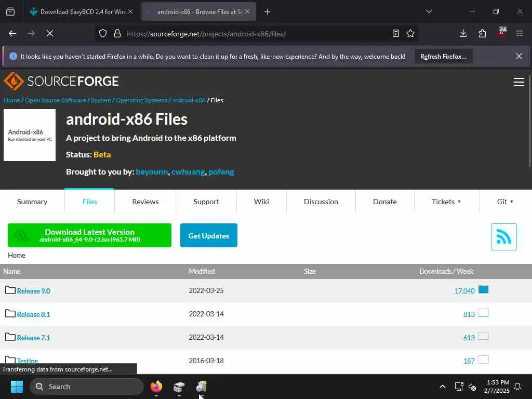Sort by the Modified column header

click(x=202, y=271)
